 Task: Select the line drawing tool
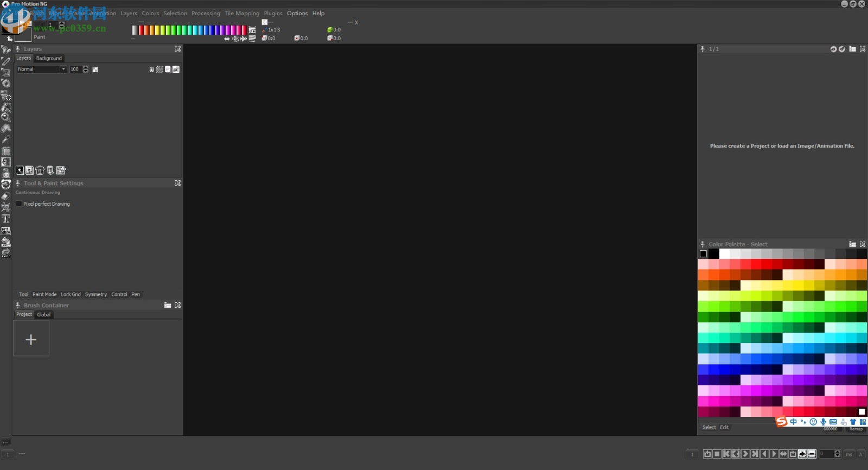pos(6,61)
